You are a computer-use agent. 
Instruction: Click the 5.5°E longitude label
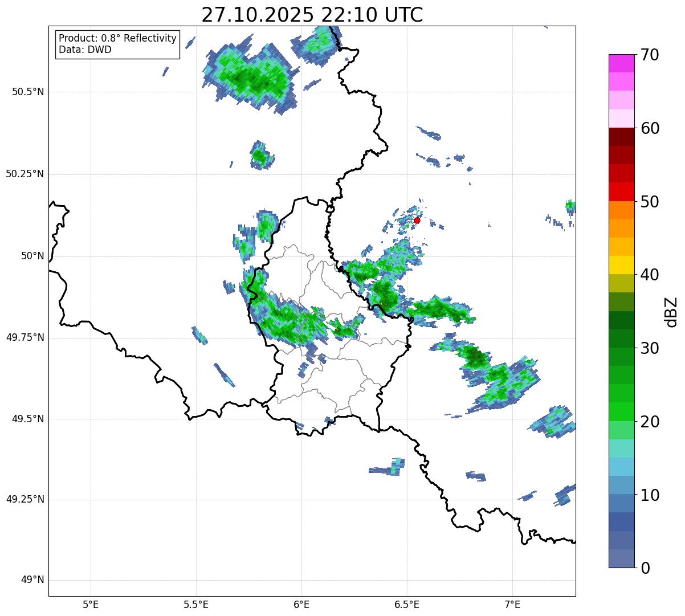196,604
